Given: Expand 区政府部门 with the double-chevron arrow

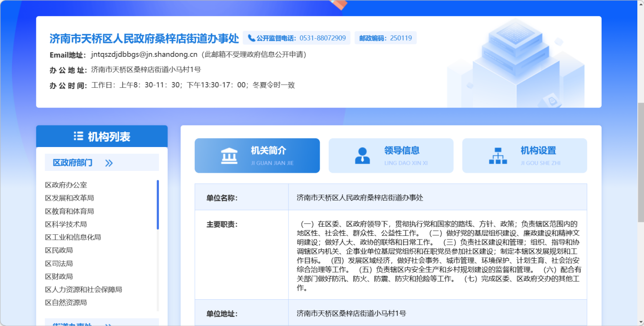Looking at the screenshot, I should [x=109, y=163].
